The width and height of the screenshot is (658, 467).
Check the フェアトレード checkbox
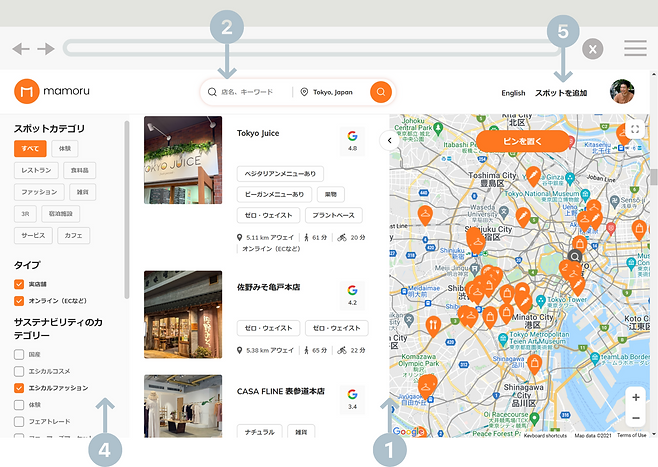pos(19,421)
